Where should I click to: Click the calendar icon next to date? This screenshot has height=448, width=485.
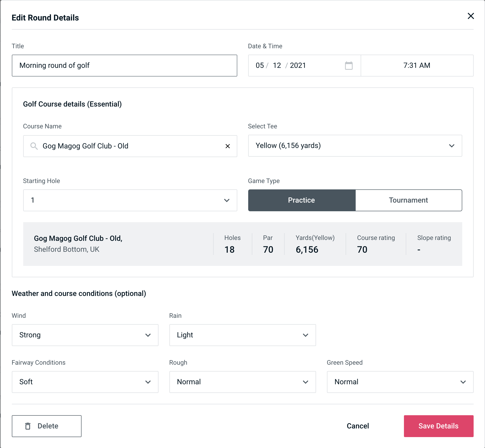pyautogui.click(x=349, y=66)
